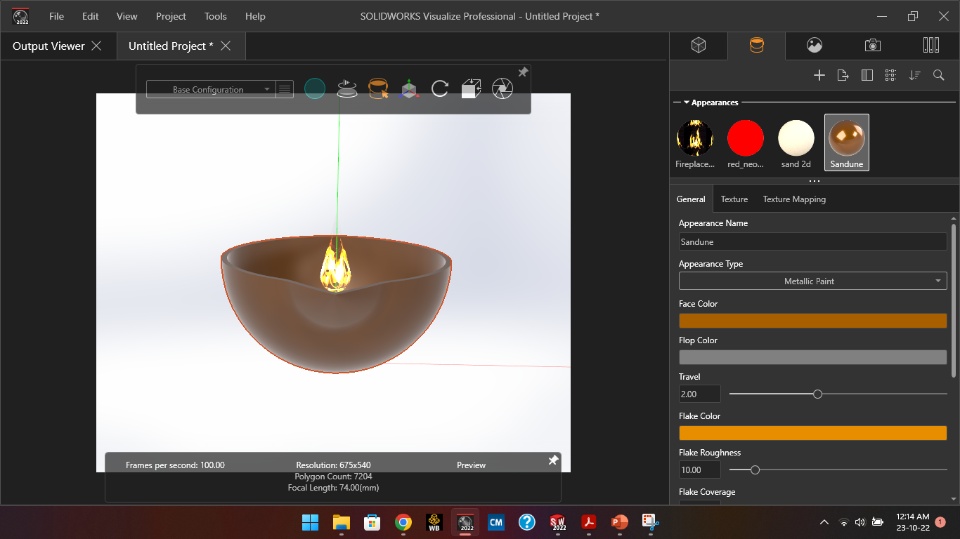Select the red_neo appearance thumbnail
Screen dimensions: 960x539
(745, 138)
